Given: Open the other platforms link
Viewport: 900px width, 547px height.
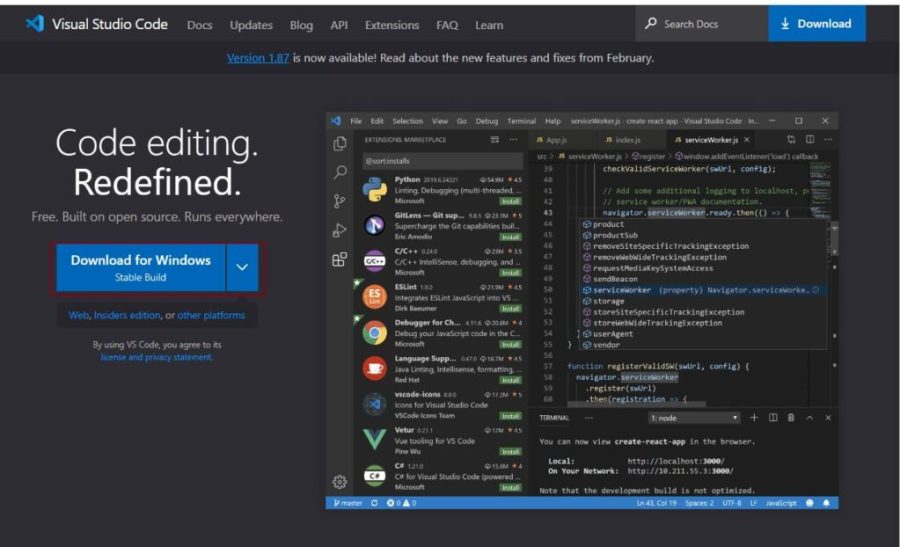Looking at the screenshot, I should click(x=211, y=315).
